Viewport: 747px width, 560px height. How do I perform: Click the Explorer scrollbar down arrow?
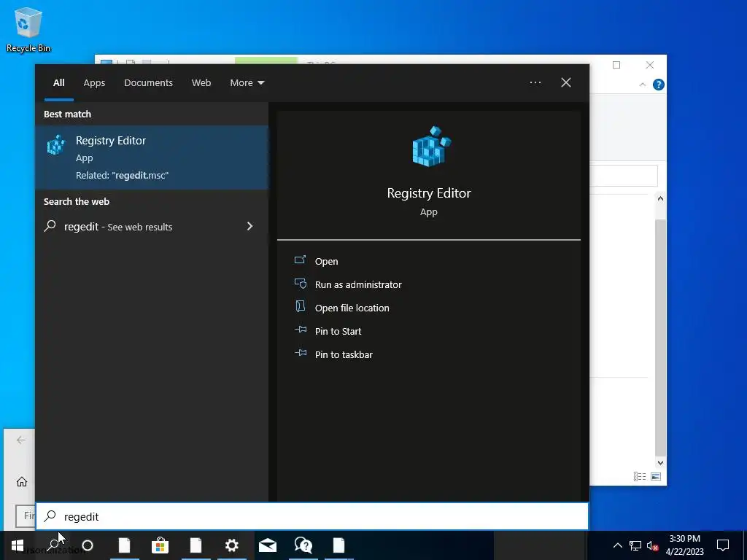pyautogui.click(x=660, y=462)
